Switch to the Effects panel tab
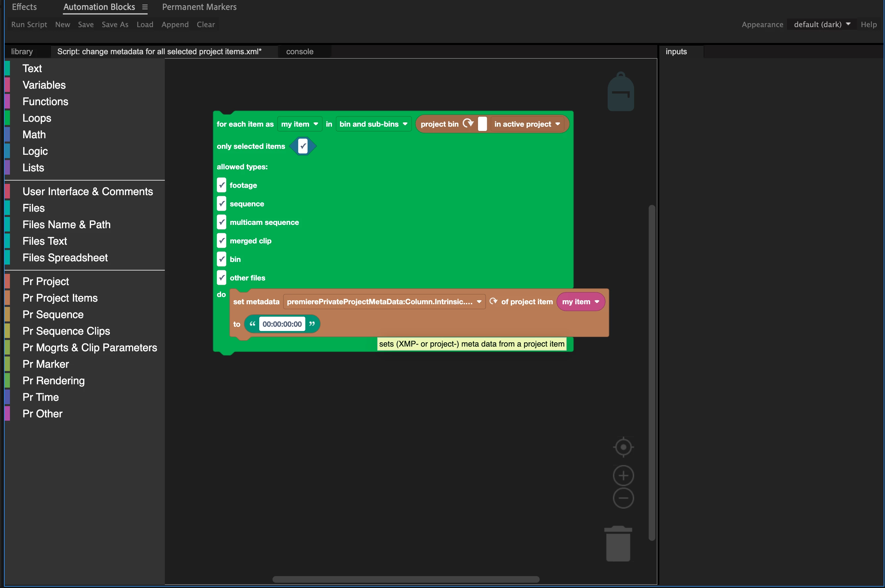Image resolution: width=885 pixels, height=588 pixels. 24,7
